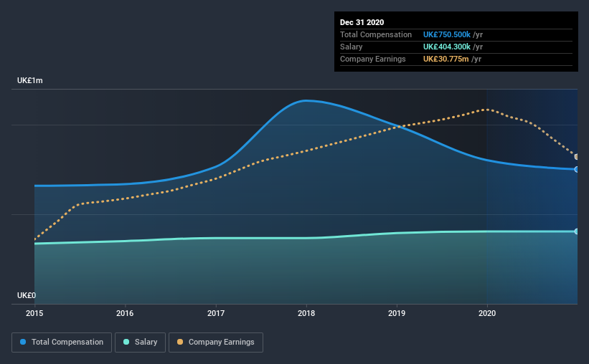This screenshot has height=364, width=589.
Task: Click the 2016 x-axis label
Action: point(125,313)
